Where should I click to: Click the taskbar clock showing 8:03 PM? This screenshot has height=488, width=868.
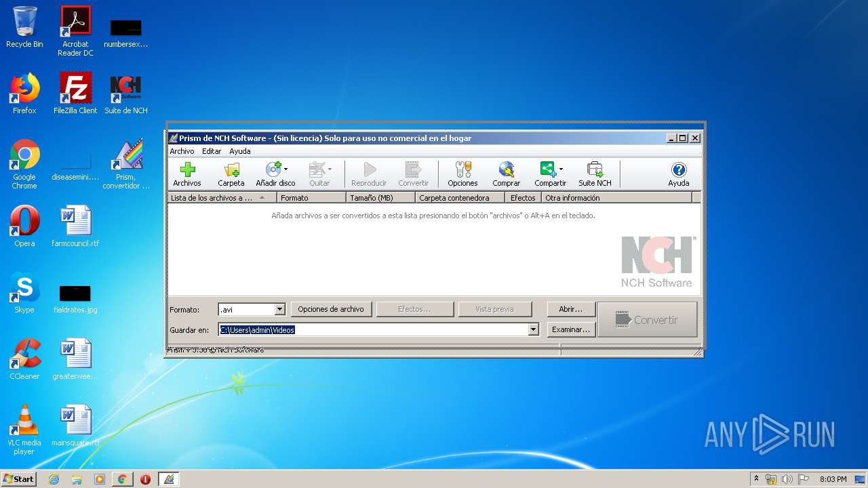coord(833,479)
